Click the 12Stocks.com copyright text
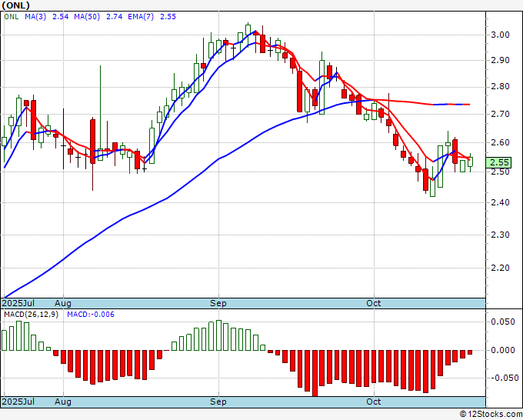The height and width of the screenshot is (420, 523). tap(491, 415)
